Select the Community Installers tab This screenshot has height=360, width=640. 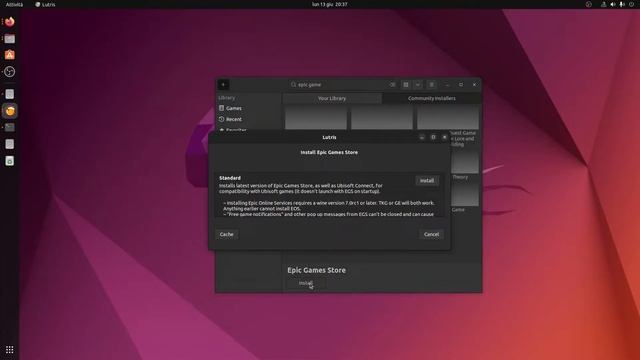432,98
